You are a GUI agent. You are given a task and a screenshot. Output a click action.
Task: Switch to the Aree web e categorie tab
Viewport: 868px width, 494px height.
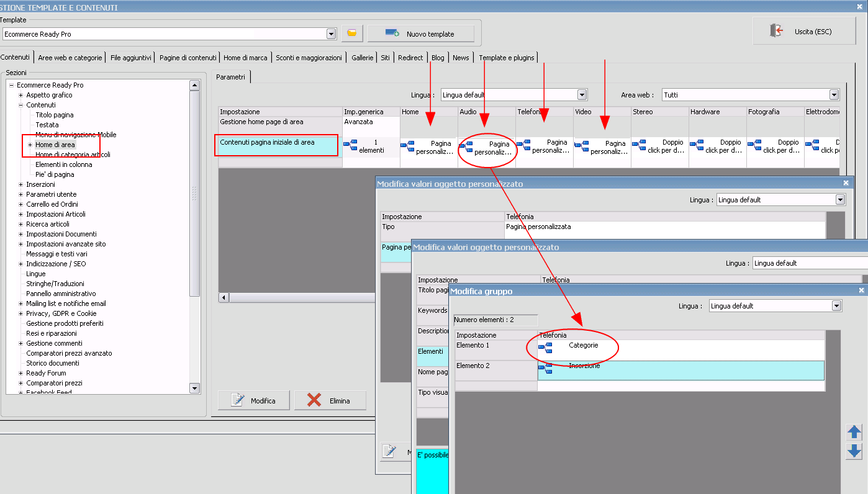pos(70,58)
